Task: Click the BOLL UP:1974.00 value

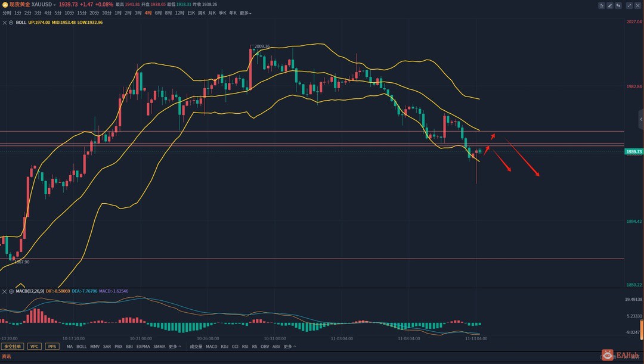Action: [39, 23]
